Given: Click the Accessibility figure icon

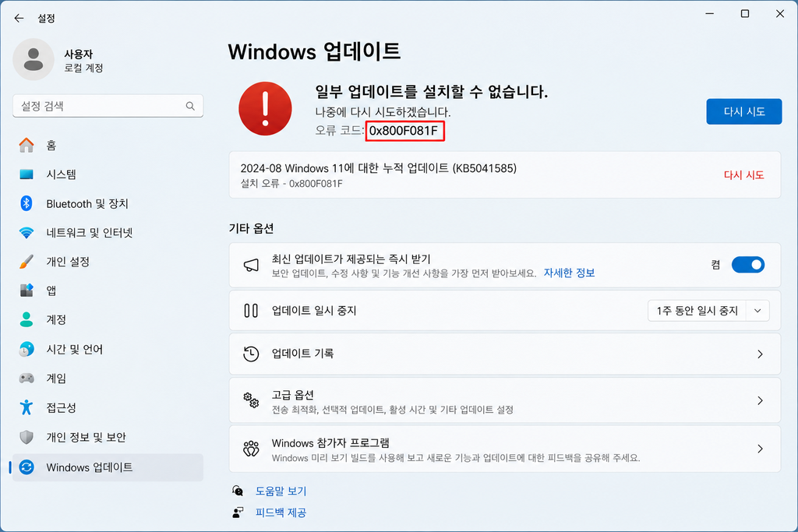Looking at the screenshot, I should [26, 407].
